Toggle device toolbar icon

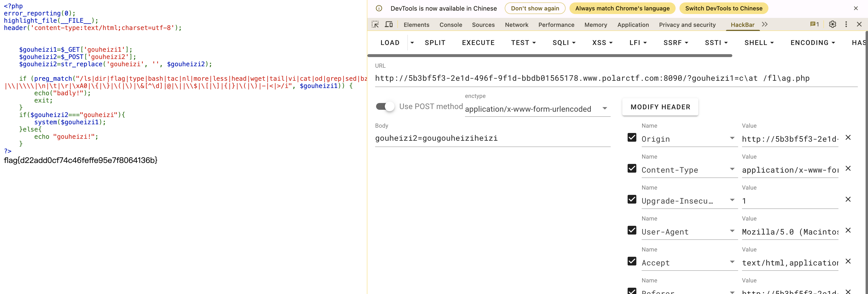[x=389, y=25]
